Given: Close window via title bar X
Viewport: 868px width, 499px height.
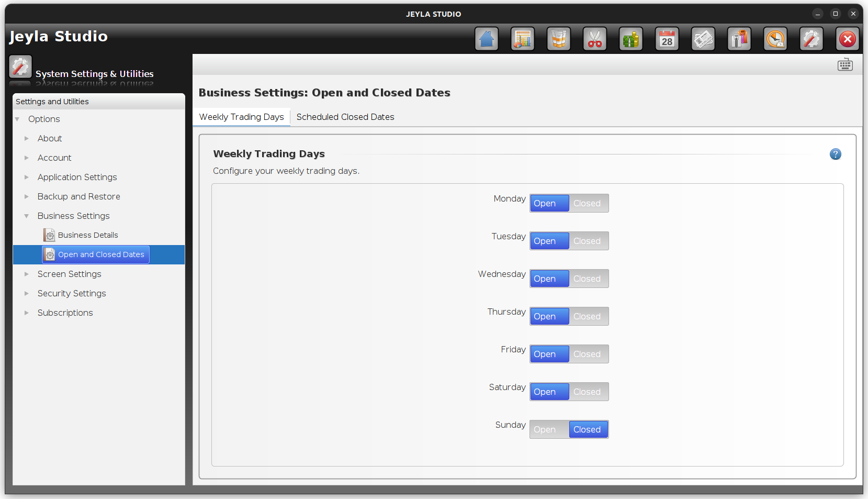Looking at the screenshot, I should [853, 14].
